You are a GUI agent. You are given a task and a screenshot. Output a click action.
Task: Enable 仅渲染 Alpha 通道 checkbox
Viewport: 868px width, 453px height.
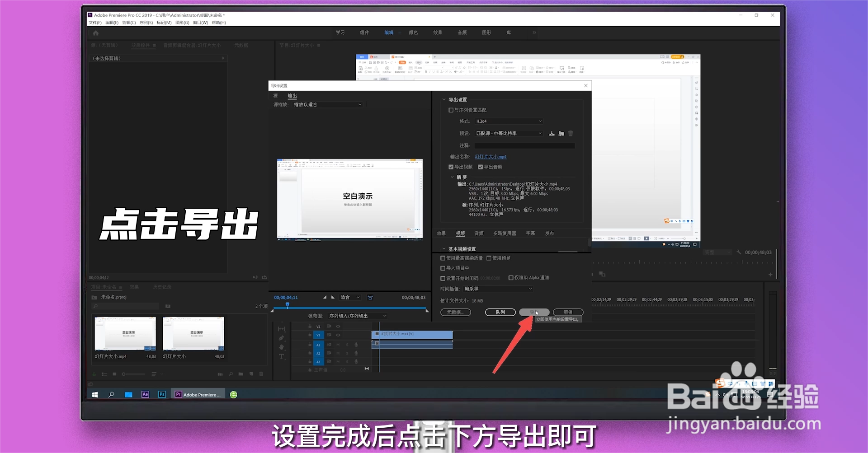point(511,278)
